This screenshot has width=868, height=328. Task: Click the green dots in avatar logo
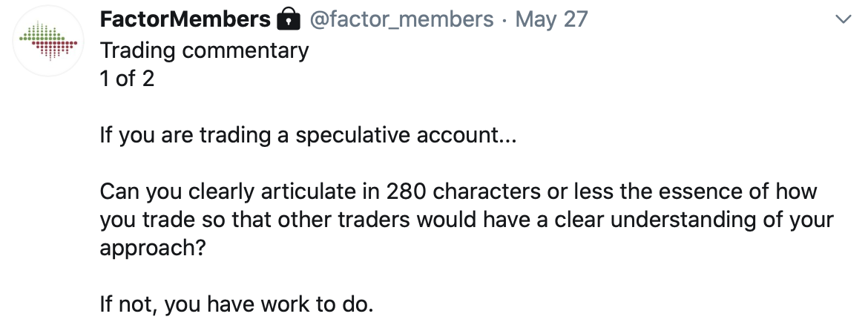(x=42, y=32)
